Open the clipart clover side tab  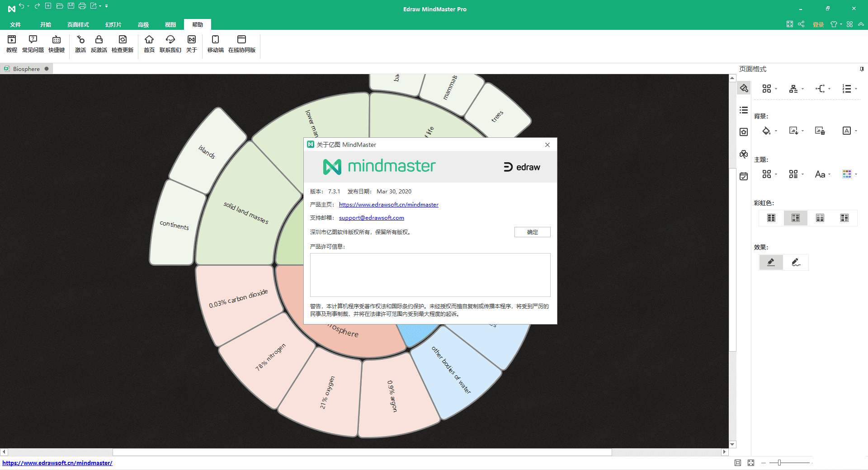[744, 154]
